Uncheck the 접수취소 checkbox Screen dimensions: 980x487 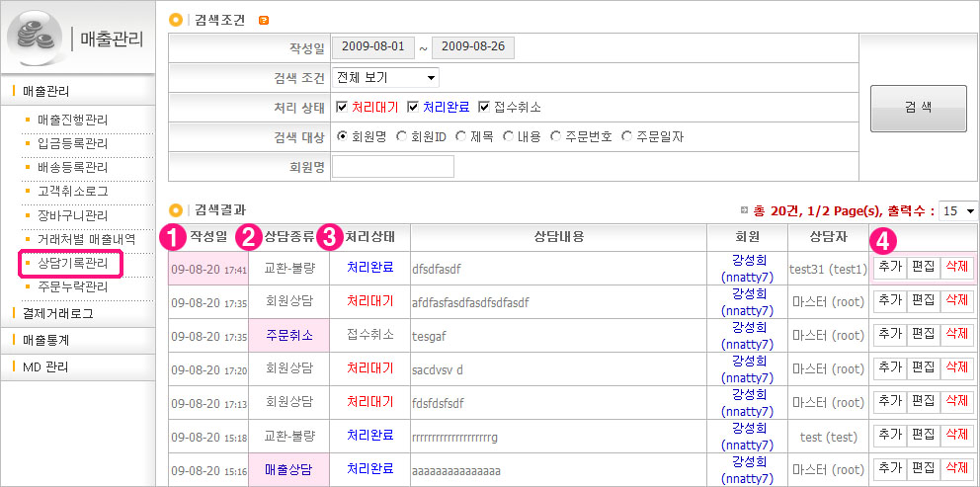(484, 107)
